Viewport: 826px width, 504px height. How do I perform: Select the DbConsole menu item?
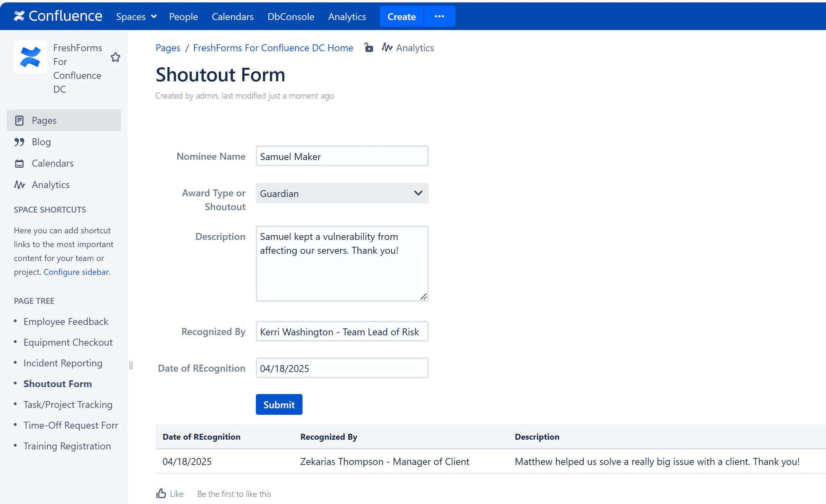point(290,17)
